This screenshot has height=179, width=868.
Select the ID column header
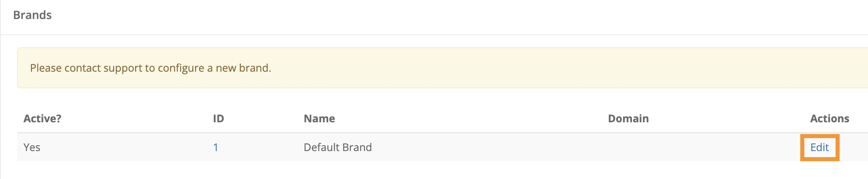[219, 119]
